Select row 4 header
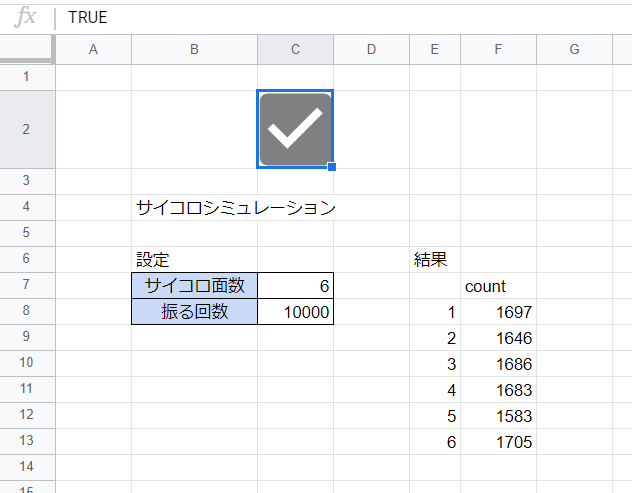632x493 pixels. click(26, 207)
